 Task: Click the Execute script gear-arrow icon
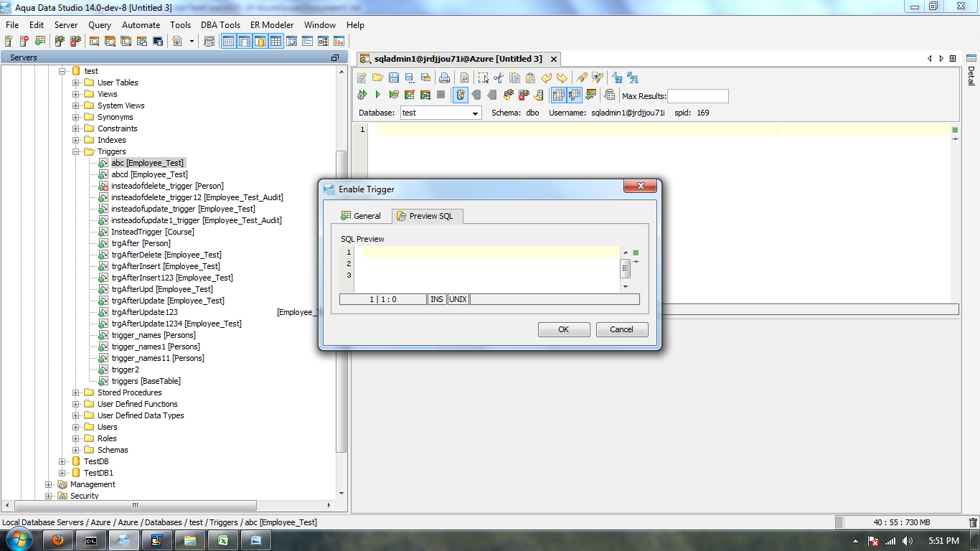pos(362,95)
